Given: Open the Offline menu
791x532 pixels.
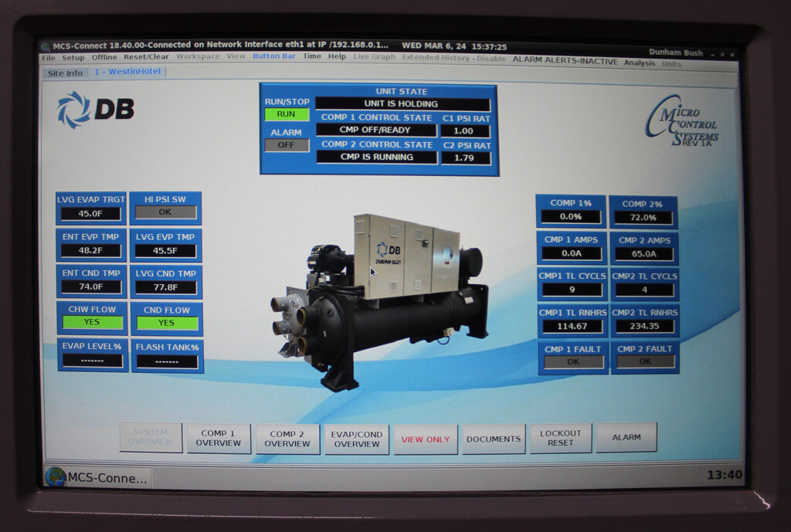Looking at the screenshot, I should pyautogui.click(x=104, y=57).
